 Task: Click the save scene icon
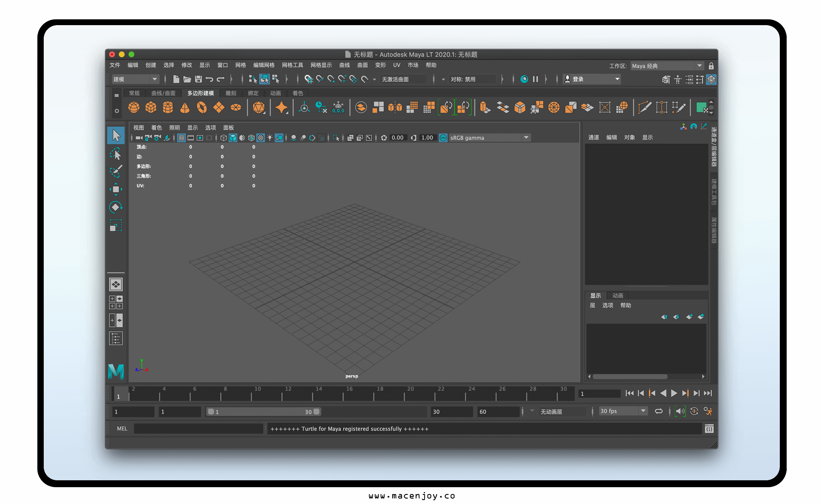pyautogui.click(x=198, y=79)
